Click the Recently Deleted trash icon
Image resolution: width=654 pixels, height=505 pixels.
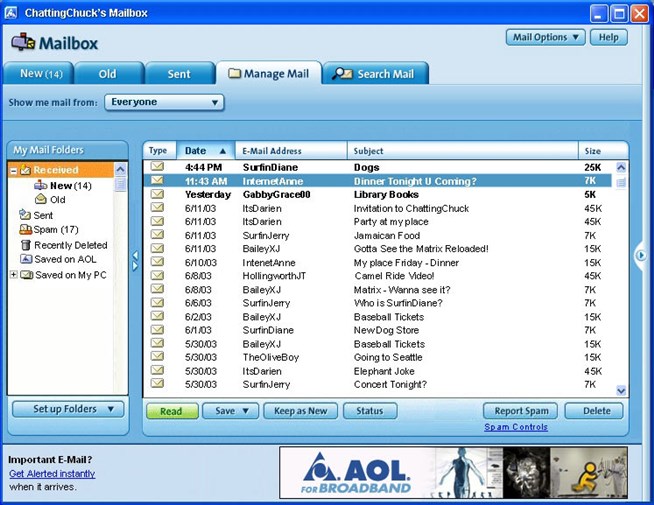pos(25,245)
